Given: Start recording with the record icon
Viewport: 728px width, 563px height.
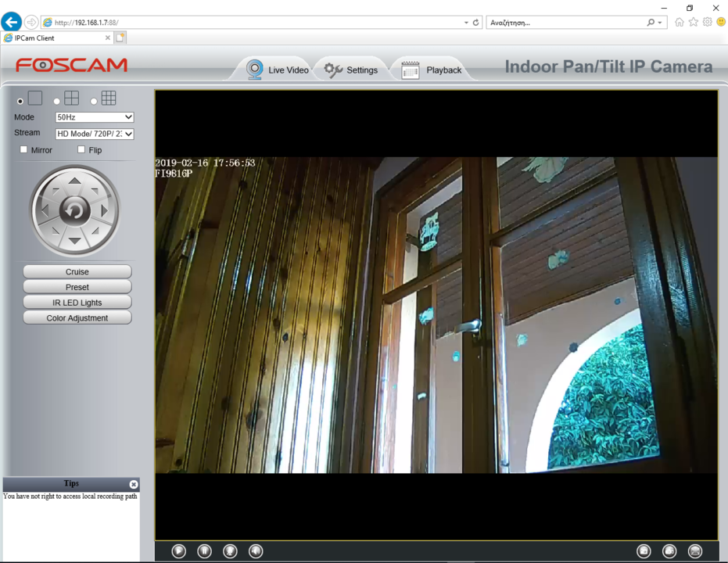Looking at the screenshot, I should 669,551.
